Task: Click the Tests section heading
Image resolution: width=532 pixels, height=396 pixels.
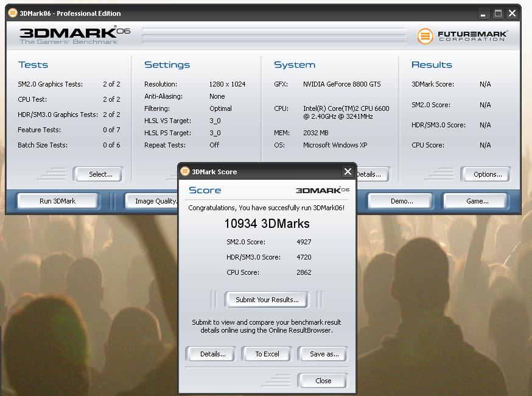Action: pyautogui.click(x=33, y=65)
